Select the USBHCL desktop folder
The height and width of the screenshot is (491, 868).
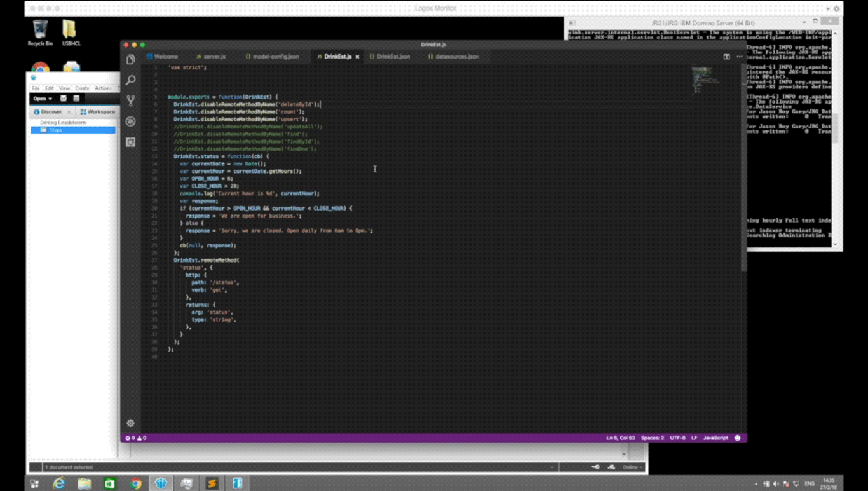(71, 32)
